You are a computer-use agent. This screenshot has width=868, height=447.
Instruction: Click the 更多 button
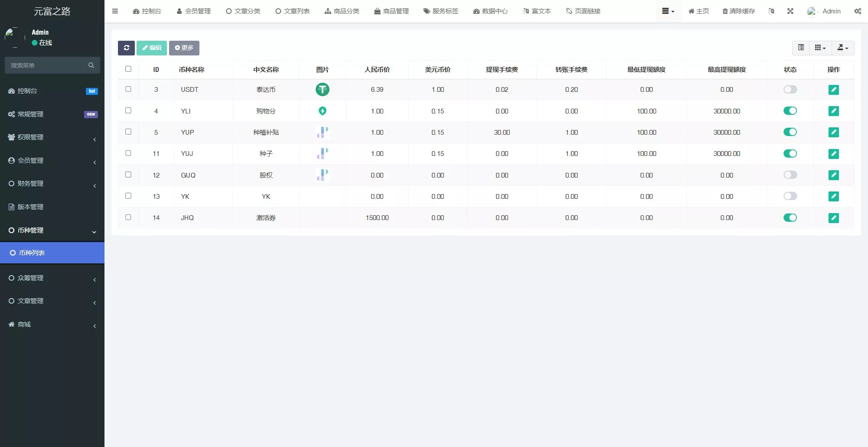184,48
